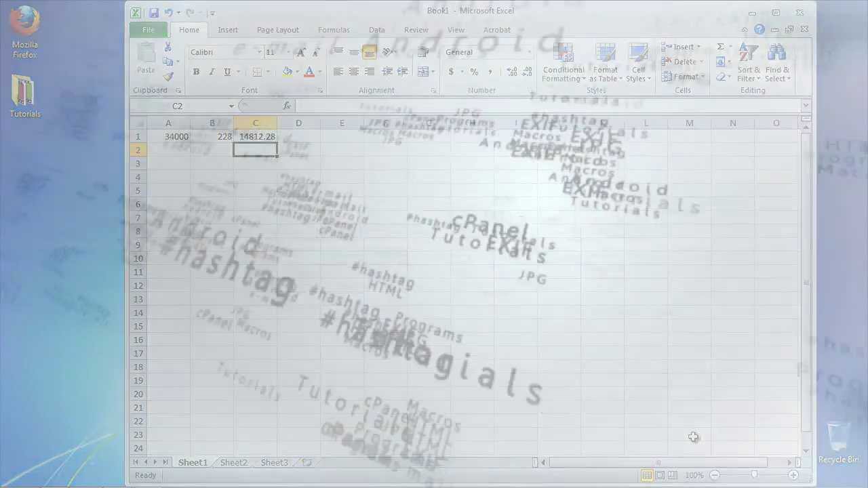
Task: Switch to the Review tab
Action: point(416,30)
